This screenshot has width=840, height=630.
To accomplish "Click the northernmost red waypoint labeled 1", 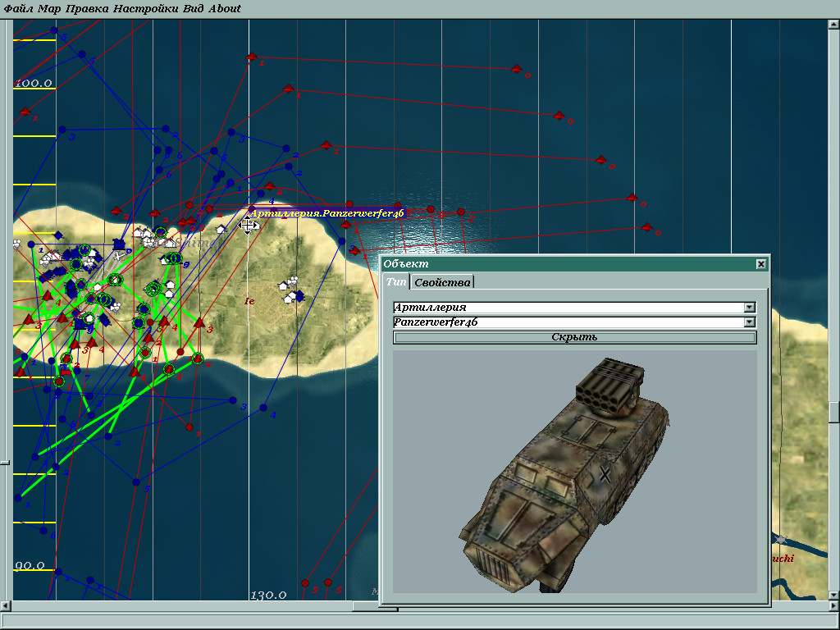I will [252, 57].
